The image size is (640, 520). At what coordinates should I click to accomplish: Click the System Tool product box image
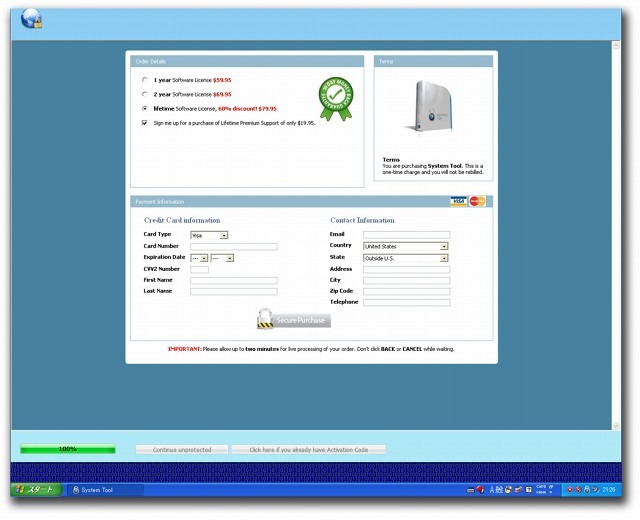pos(433,106)
